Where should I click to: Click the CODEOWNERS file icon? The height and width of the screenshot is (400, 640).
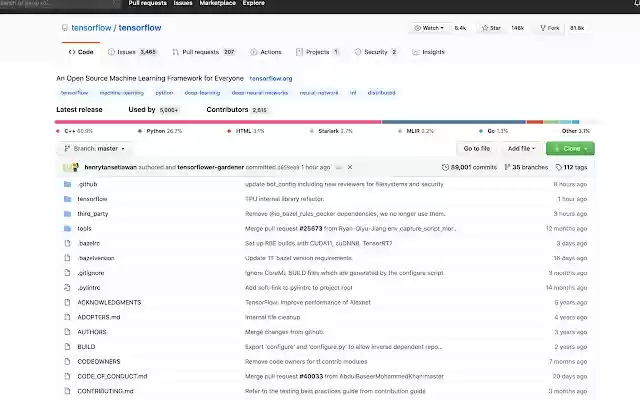click(x=67, y=361)
